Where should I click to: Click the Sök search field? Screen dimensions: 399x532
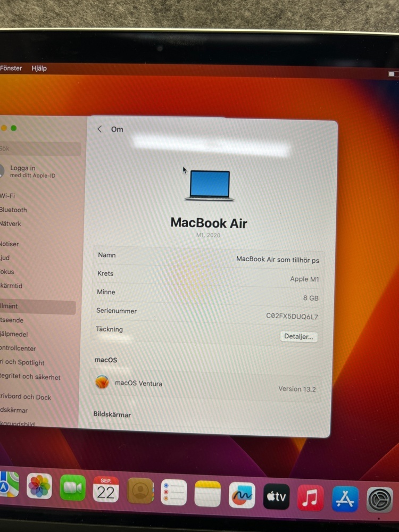(x=40, y=148)
